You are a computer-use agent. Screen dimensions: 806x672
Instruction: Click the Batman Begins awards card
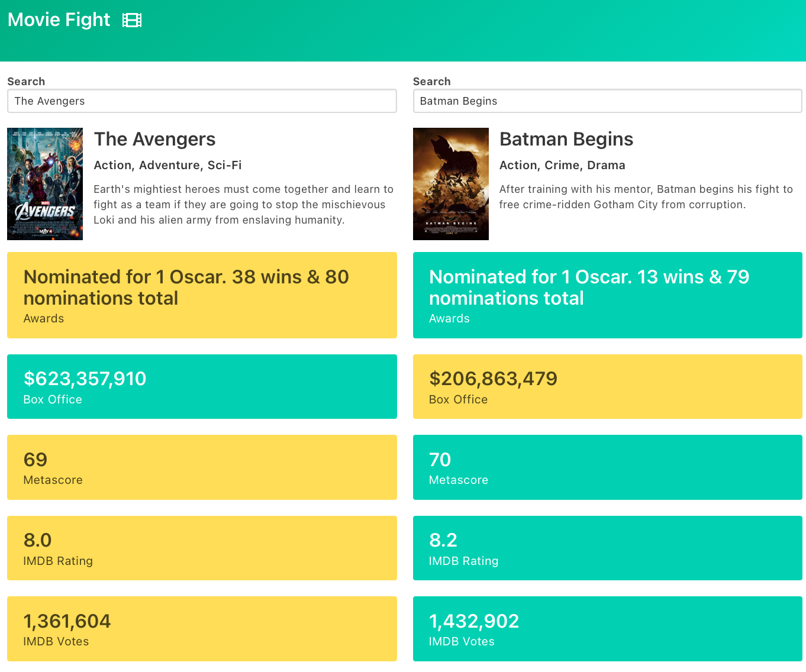pyautogui.click(x=607, y=295)
